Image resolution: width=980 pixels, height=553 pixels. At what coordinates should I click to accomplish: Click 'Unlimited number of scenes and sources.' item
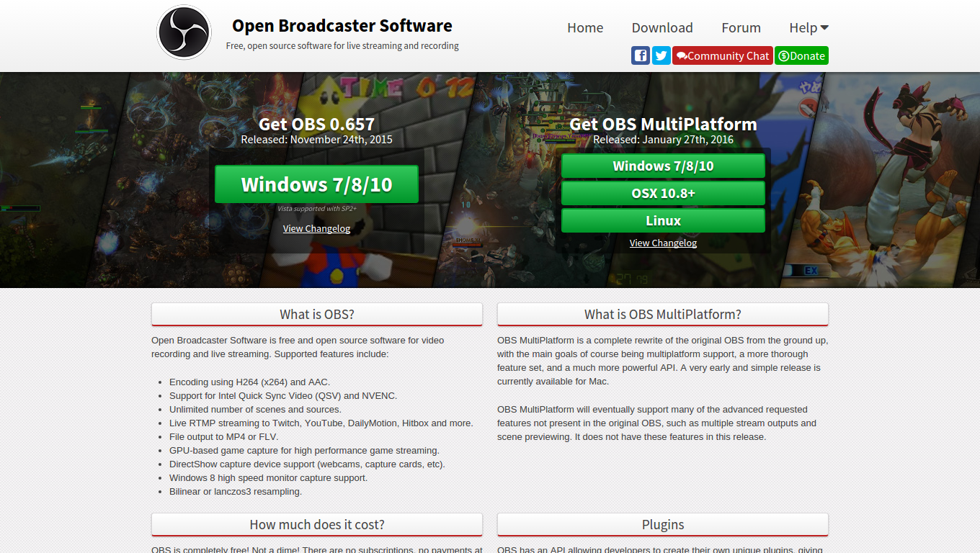pos(255,410)
